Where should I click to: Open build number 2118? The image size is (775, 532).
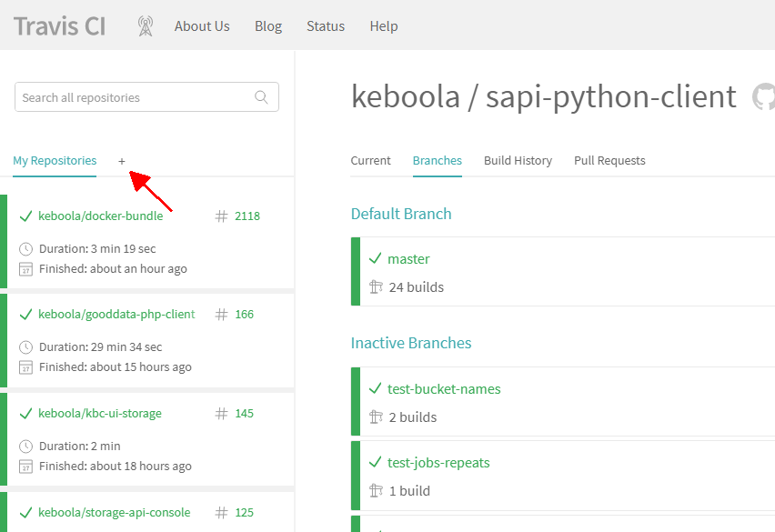[x=247, y=216]
